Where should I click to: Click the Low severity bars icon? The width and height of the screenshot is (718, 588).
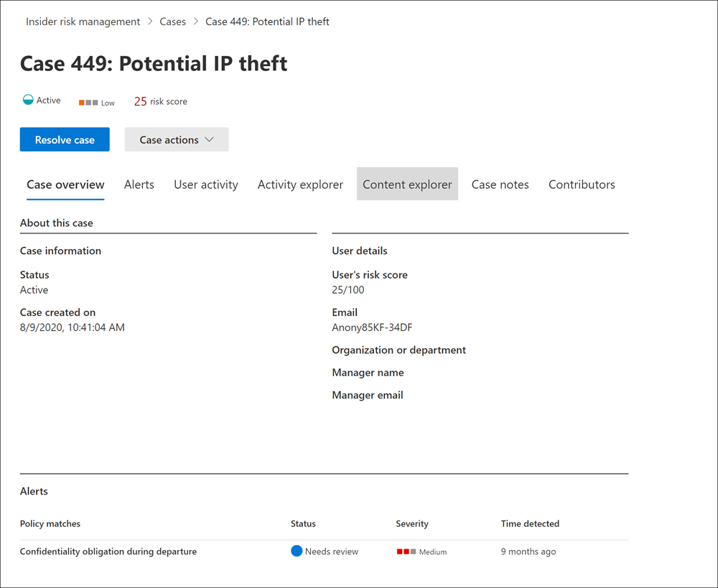pyautogui.click(x=88, y=103)
